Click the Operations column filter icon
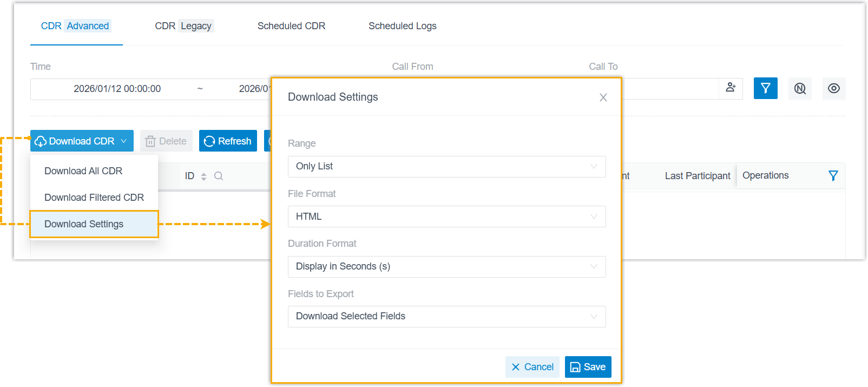Viewport: 868px width, 387px height. (x=833, y=175)
